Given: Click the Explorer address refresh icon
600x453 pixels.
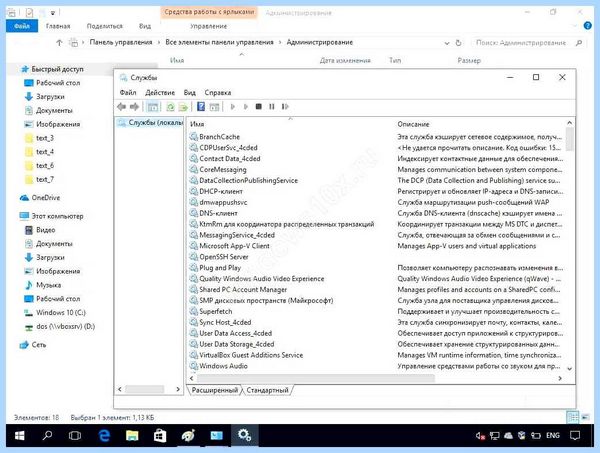Looking at the screenshot, I should [x=458, y=43].
